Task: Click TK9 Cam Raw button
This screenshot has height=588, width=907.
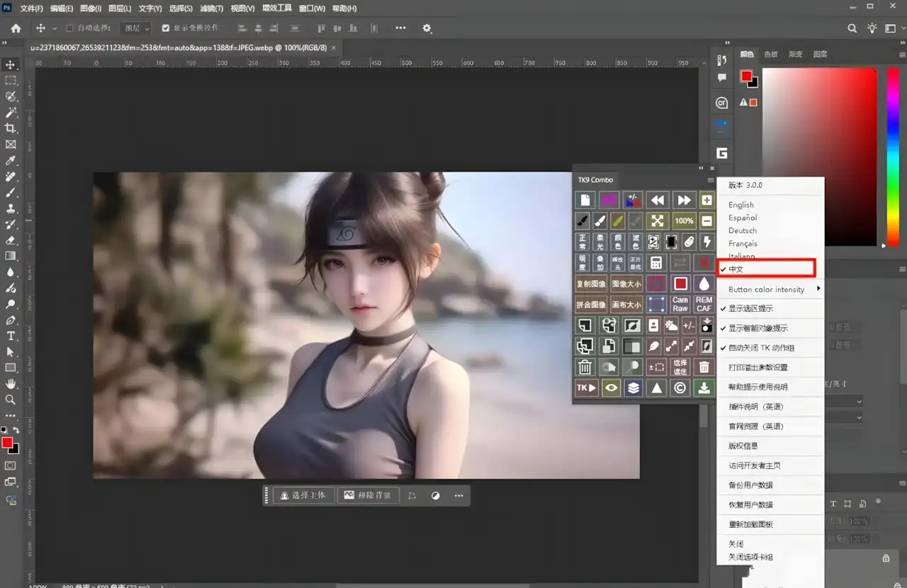Action: point(680,305)
